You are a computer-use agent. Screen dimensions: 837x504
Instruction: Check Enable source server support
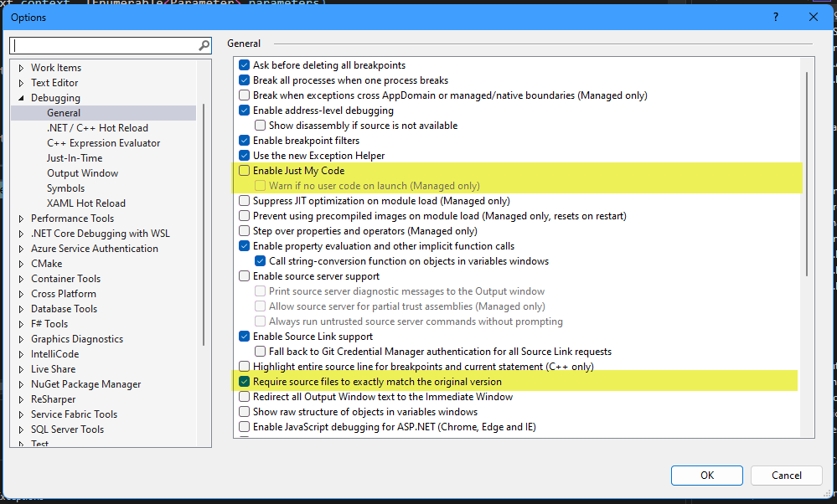[245, 276]
